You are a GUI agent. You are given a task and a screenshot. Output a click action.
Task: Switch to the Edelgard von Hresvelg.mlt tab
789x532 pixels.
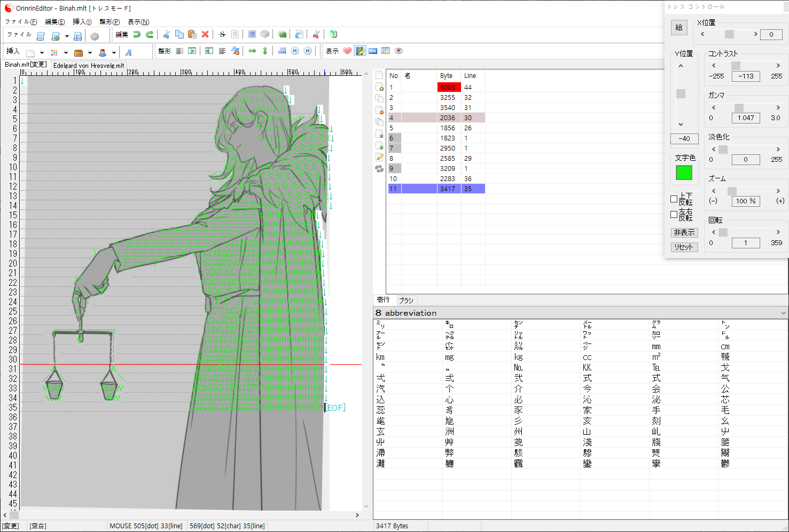(89, 66)
